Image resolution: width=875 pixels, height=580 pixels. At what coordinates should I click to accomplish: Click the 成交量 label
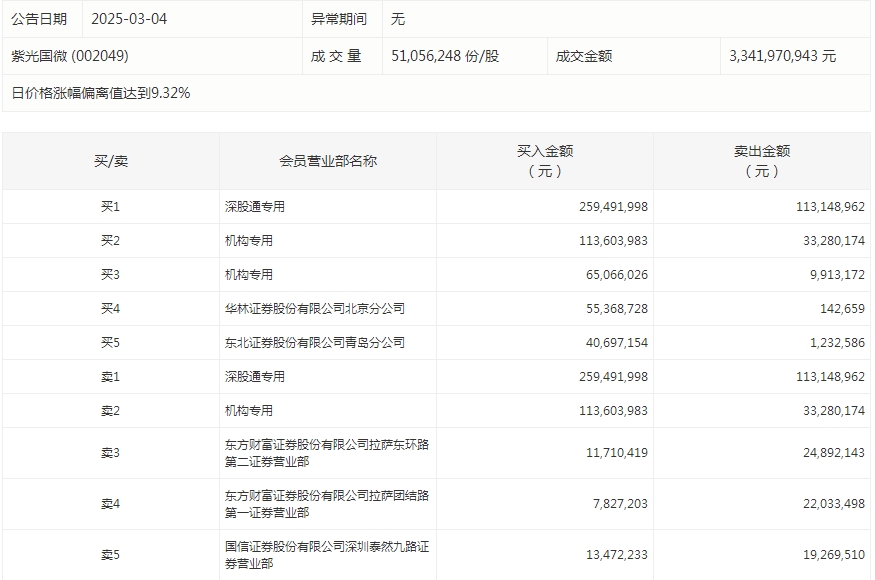tap(336, 56)
